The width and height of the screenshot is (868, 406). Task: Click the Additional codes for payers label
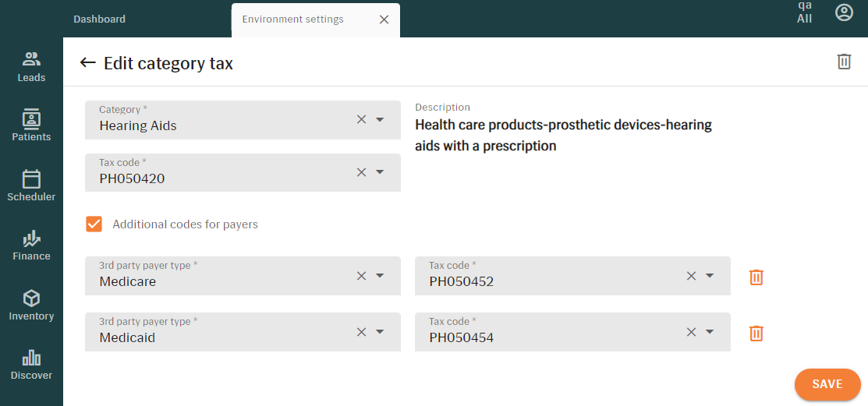[186, 224]
